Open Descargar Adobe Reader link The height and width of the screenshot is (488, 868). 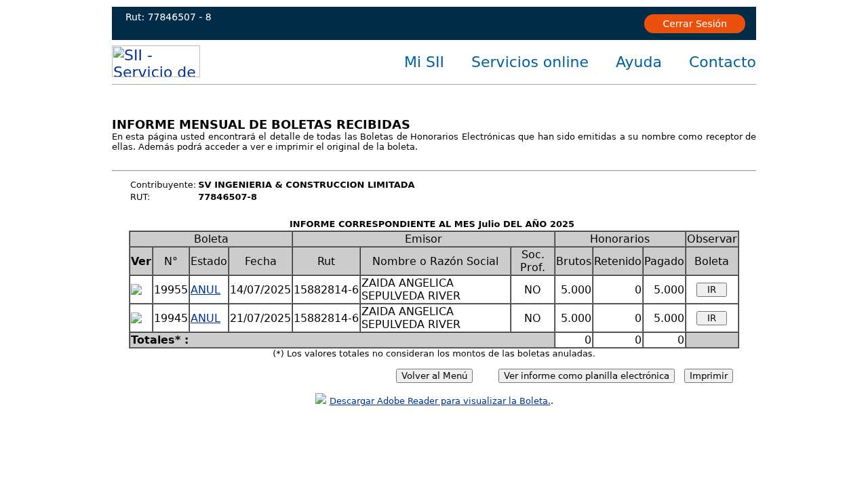pos(439,401)
